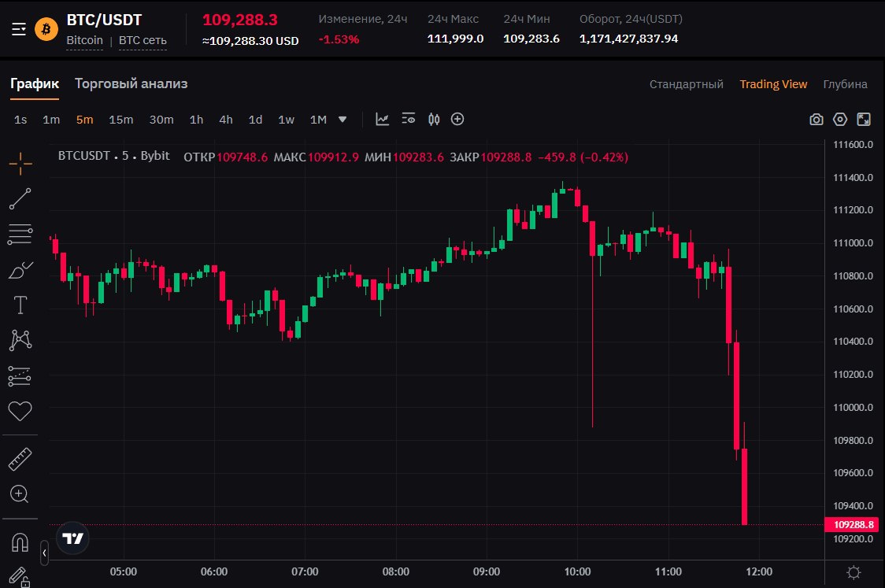Select the text annotation tool
The height and width of the screenshot is (588, 885).
20,305
